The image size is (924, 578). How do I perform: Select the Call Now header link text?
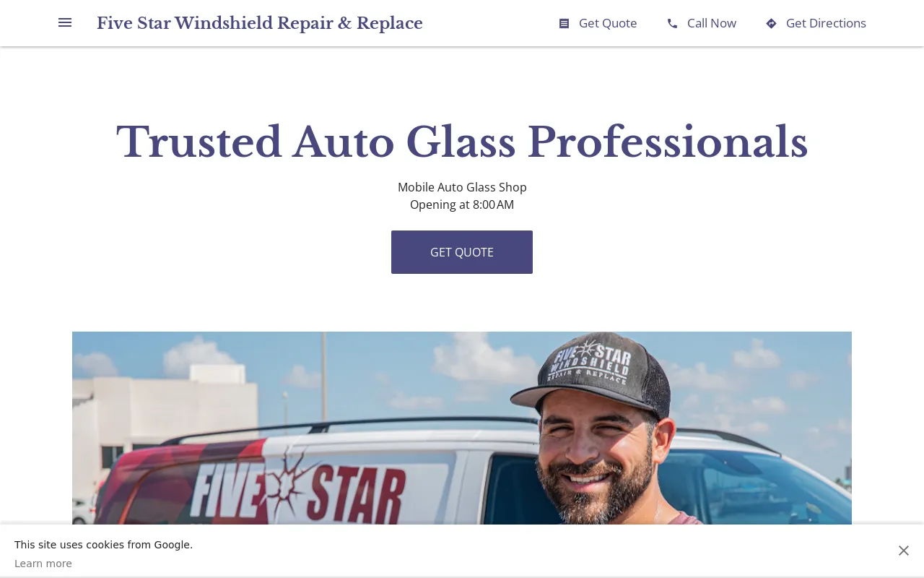pos(712,23)
